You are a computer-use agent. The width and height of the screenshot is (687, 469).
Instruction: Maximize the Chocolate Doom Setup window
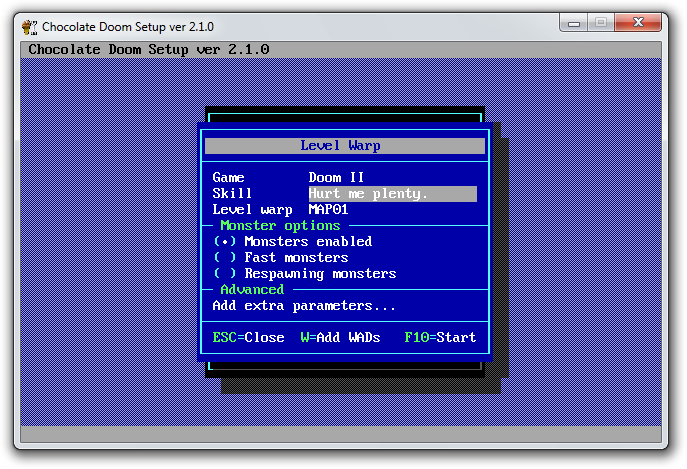(603, 22)
